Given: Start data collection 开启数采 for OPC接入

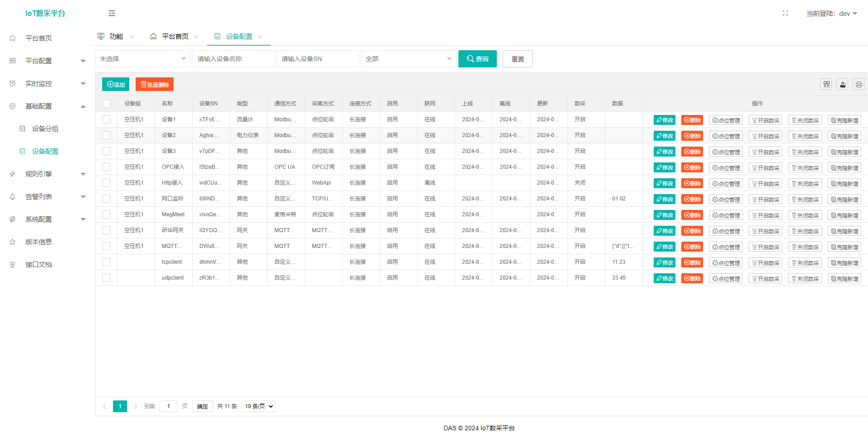Looking at the screenshot, I should [765, 167].
